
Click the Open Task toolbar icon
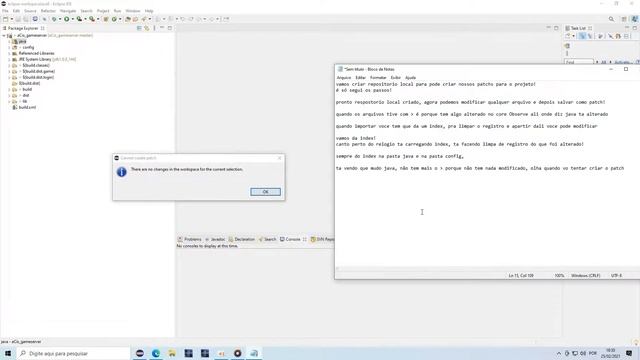tap(135, 19)
